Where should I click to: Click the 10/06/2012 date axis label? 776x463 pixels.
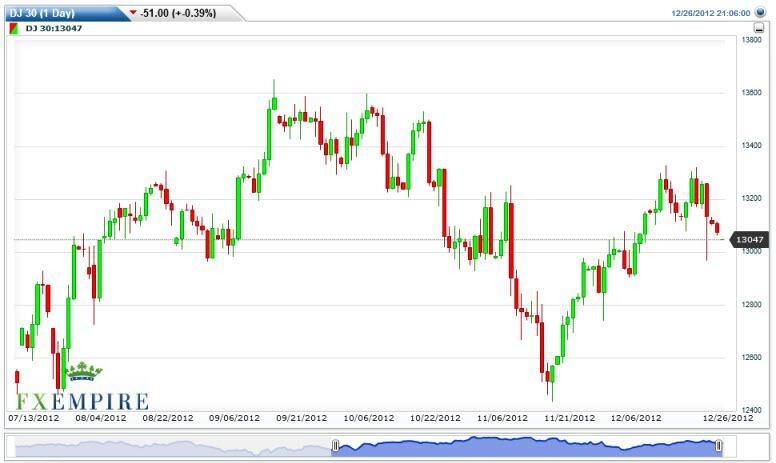[369, 418]
